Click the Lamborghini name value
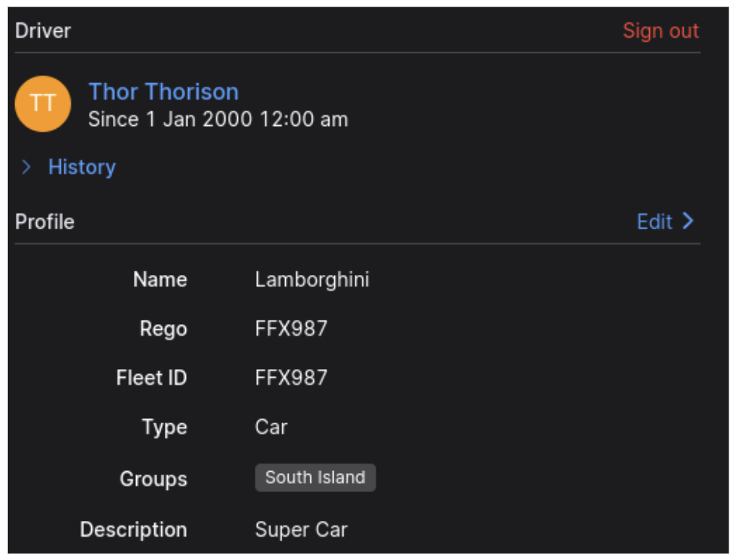This screenshot has width=738, height=560. 312,280
